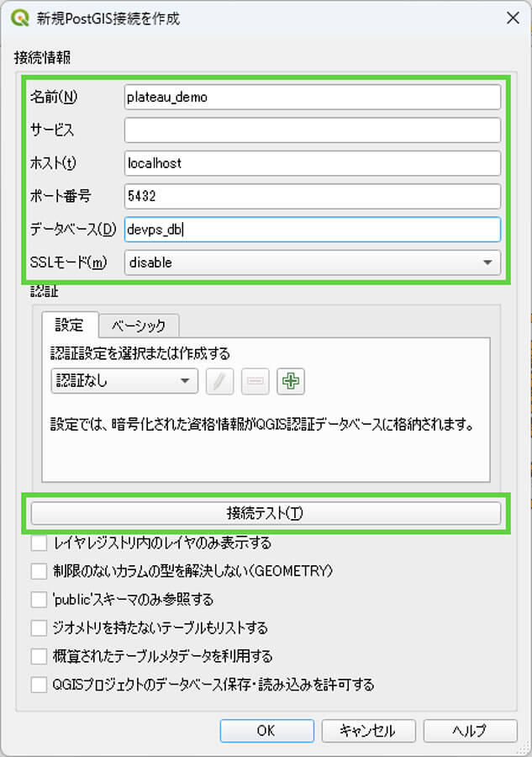This screenshot has width=532, height=757.
Task: Toggle 概算されたテーブルメタデータを利用する checkbox
Action: click(x=39, y=657)
